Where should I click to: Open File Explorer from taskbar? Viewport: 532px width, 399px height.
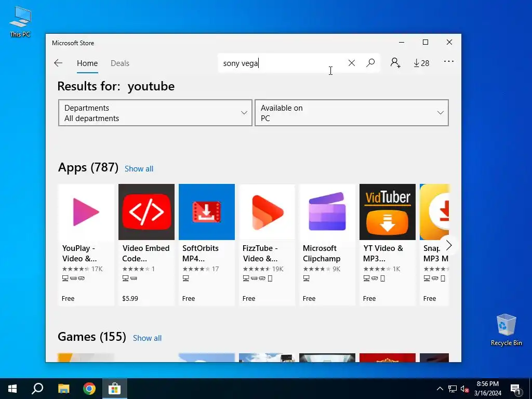(63, 389)
